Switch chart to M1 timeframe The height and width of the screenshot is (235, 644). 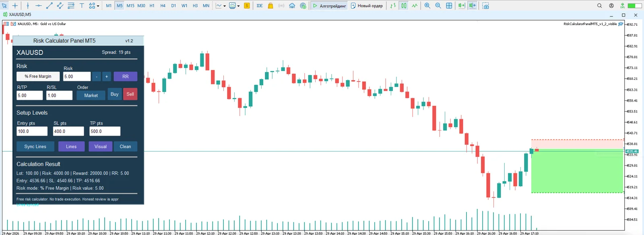tap(109, 6)
